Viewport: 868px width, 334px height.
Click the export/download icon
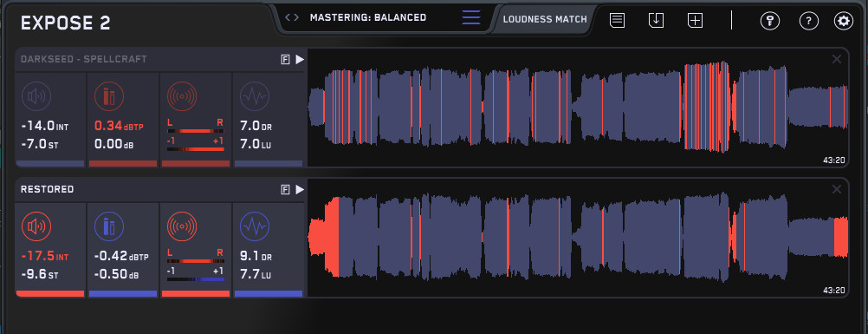(x=656, y=21)
